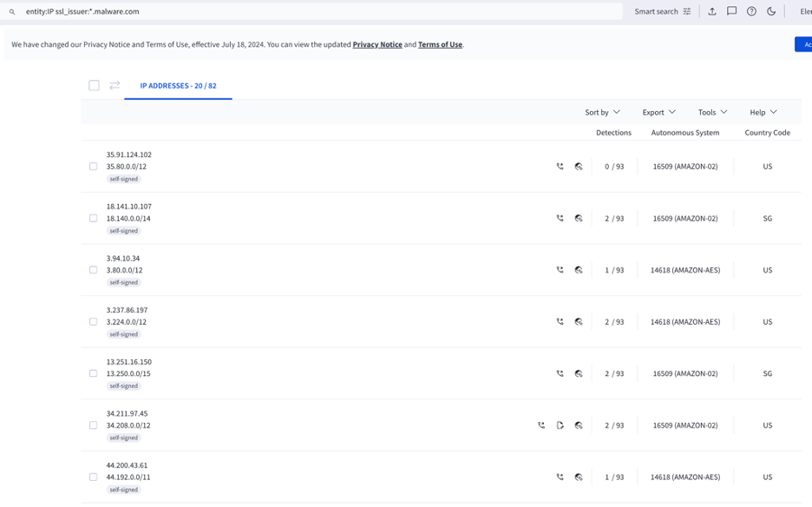Click the file icon for 34.211.97.45

(560, 425)
